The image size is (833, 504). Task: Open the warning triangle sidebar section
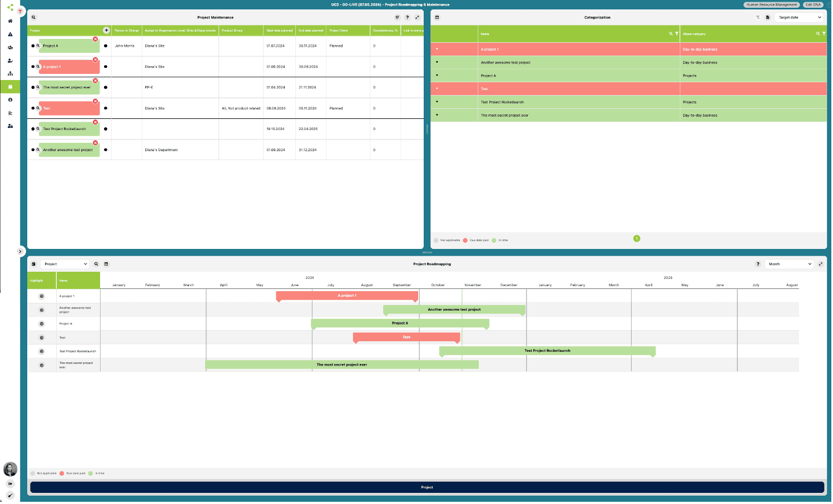[10, 34]
